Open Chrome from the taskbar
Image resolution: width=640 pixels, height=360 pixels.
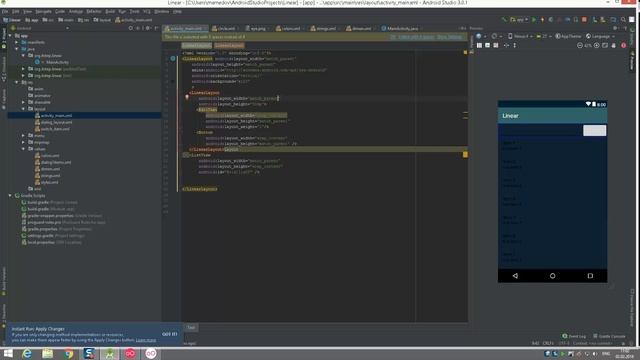pyautogui.click(x=69, y=353)
